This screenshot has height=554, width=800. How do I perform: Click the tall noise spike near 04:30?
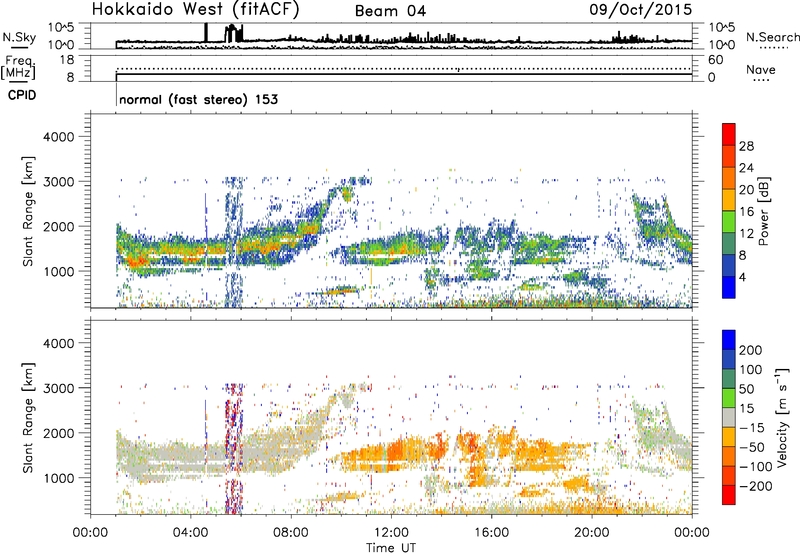(206, 32)
